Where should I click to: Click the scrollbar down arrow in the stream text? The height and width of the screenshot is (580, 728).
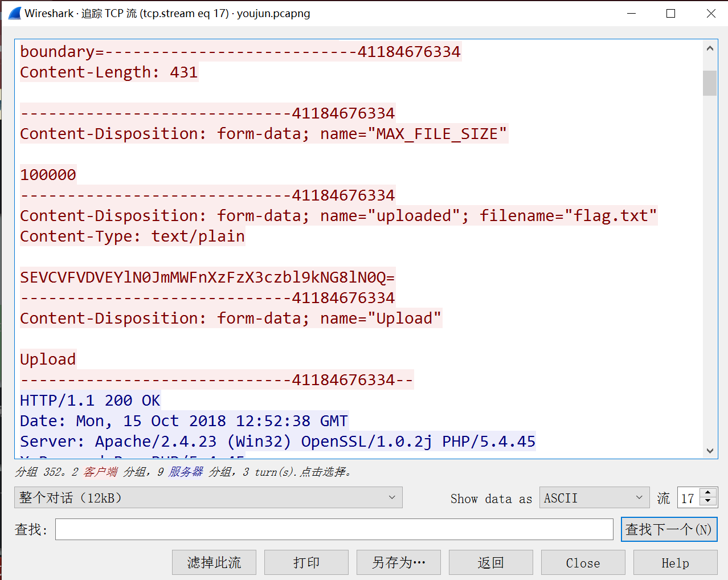click(x=710, y=451)
